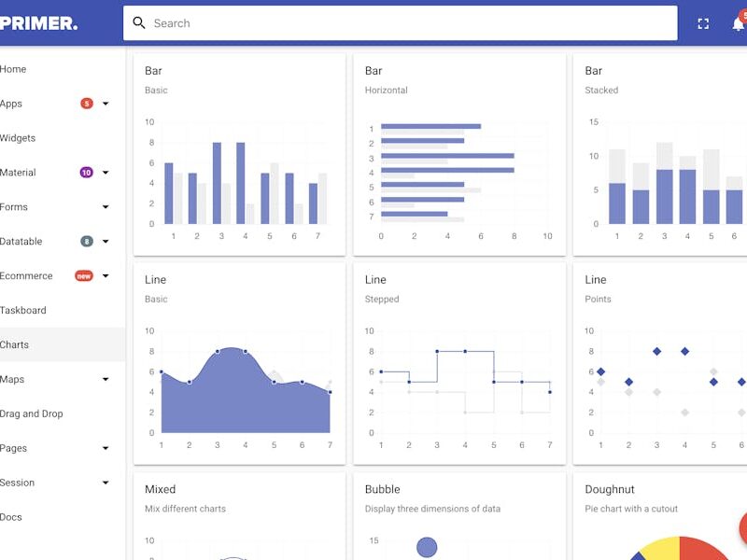Open Drag and Drop page

[32, 413]
